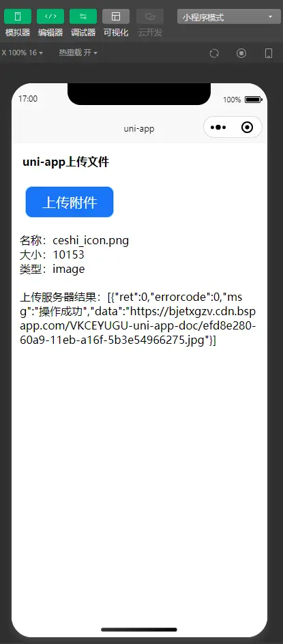Click the circular stop/record icon
Screen dimensions: 283x644
click(x=241, y=53)
